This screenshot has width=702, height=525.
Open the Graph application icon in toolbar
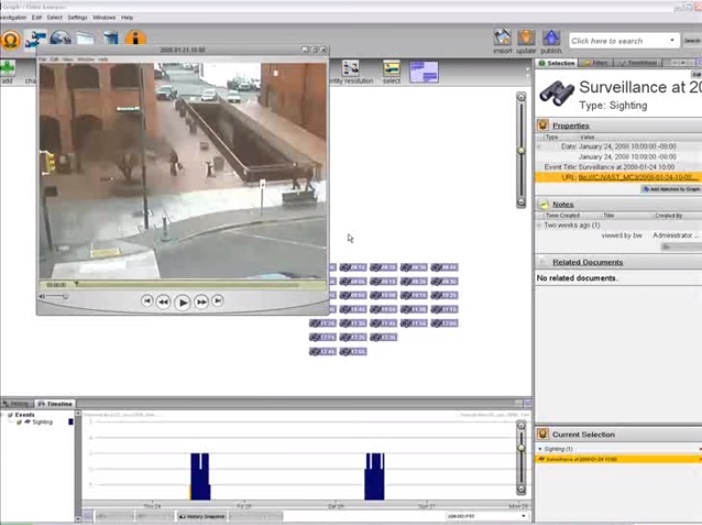tap(35, 39)
